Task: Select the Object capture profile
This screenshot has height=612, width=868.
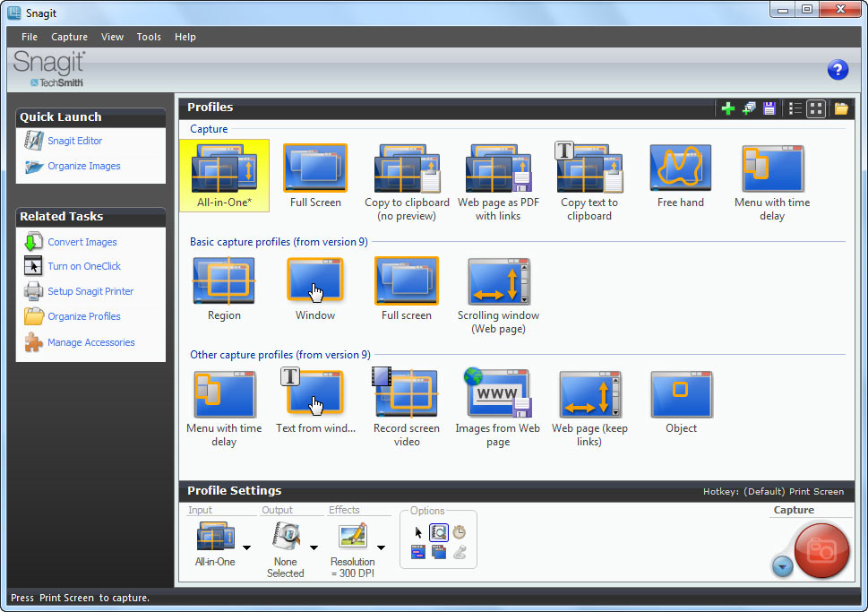Action: click(680, 392)
